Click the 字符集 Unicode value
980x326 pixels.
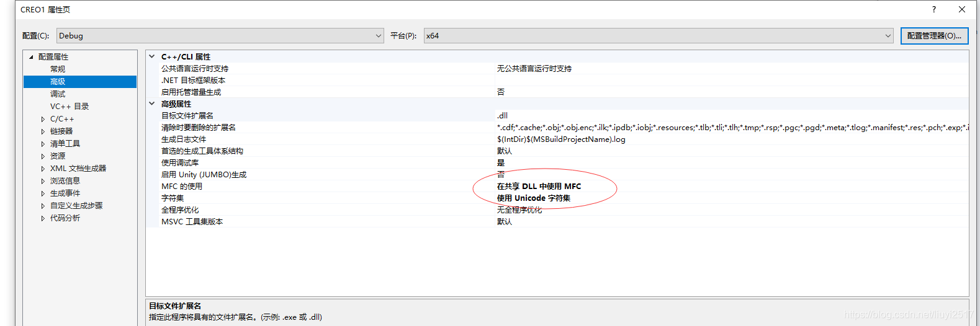[x=533, y=198]
